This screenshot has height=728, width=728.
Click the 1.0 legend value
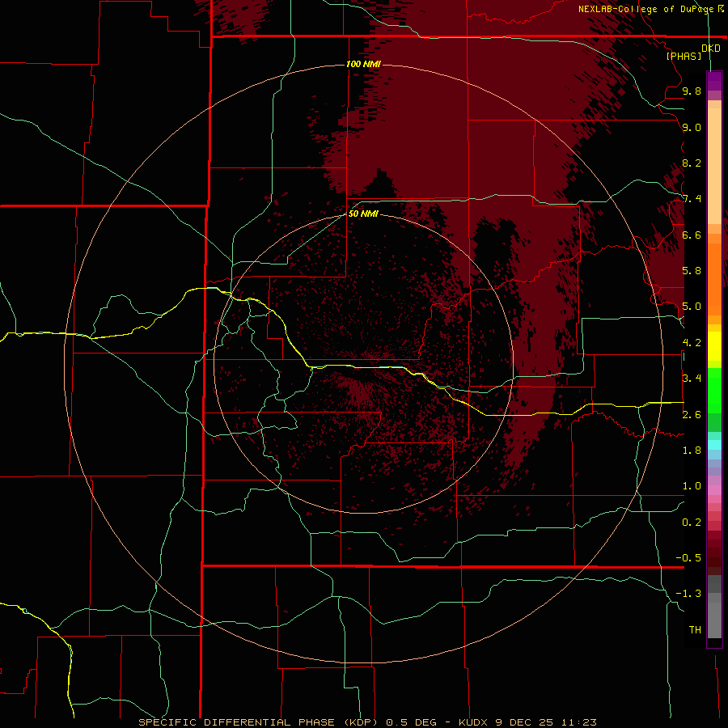(692, 486)
